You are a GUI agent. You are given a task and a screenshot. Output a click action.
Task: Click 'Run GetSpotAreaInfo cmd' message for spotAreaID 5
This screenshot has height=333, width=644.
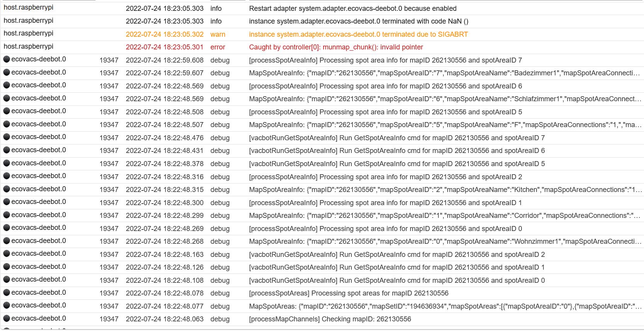pos(397,164)
